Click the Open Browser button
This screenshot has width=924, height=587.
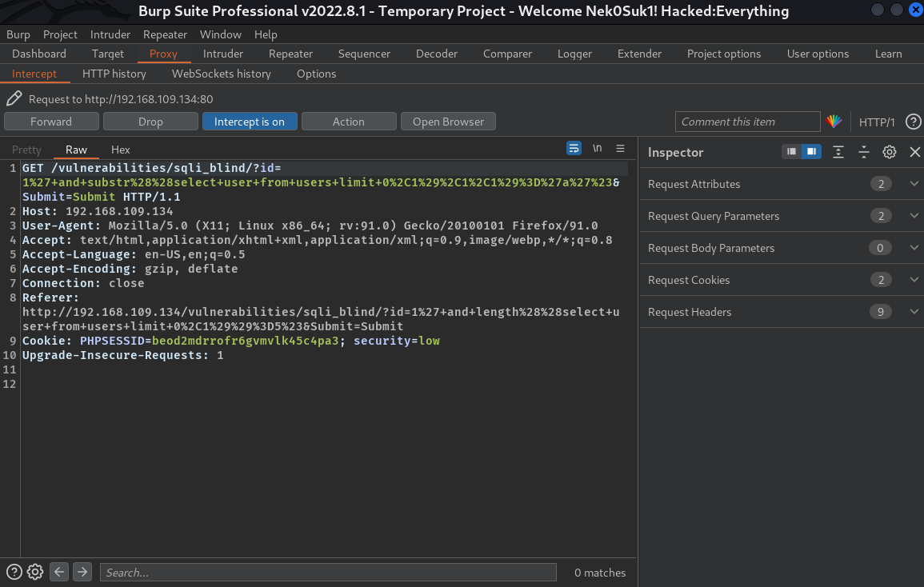tap(448, 122)
